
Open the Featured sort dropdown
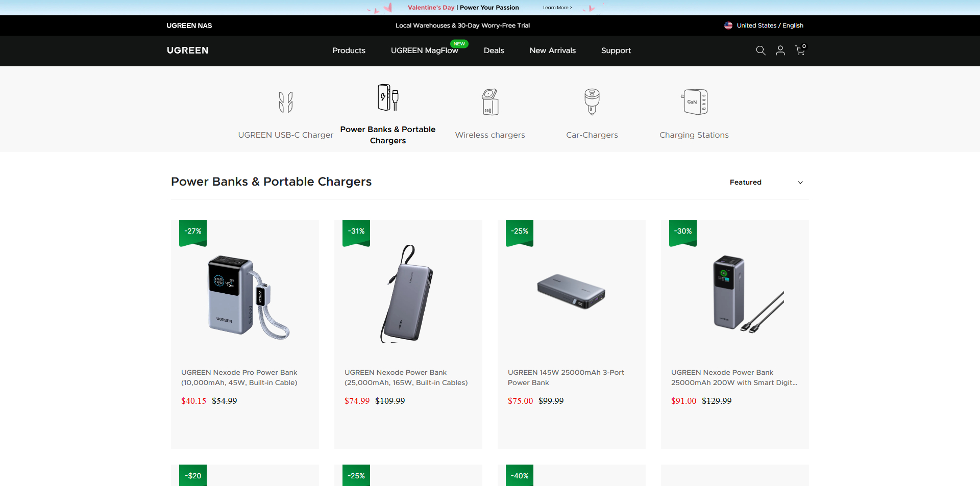coord(766,182)
